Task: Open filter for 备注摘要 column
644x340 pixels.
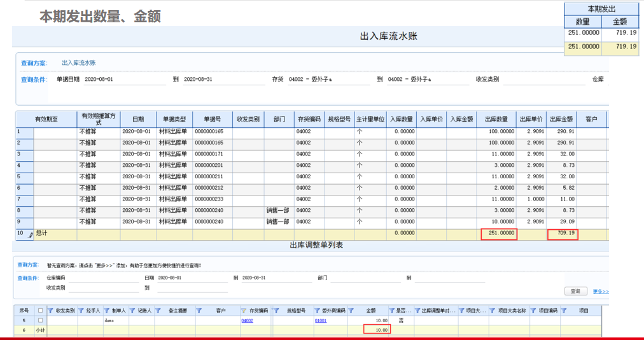Action: (158, 311)
